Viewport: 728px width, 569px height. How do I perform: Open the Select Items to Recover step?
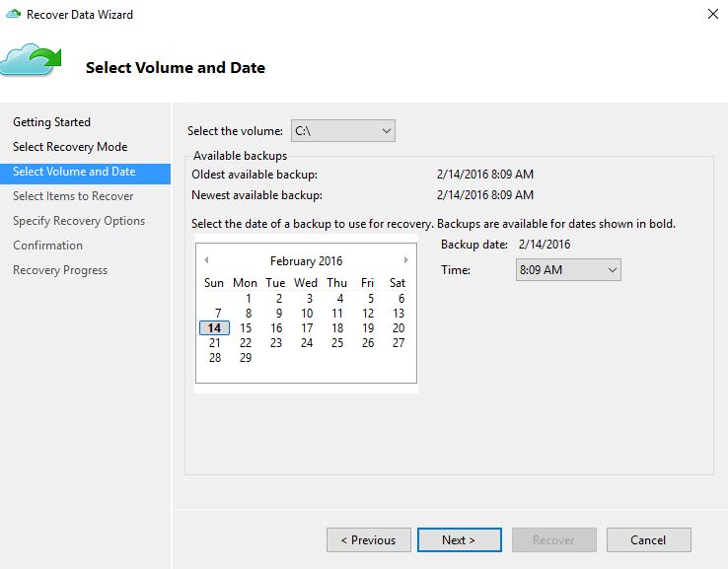click(x=73, y=196)
